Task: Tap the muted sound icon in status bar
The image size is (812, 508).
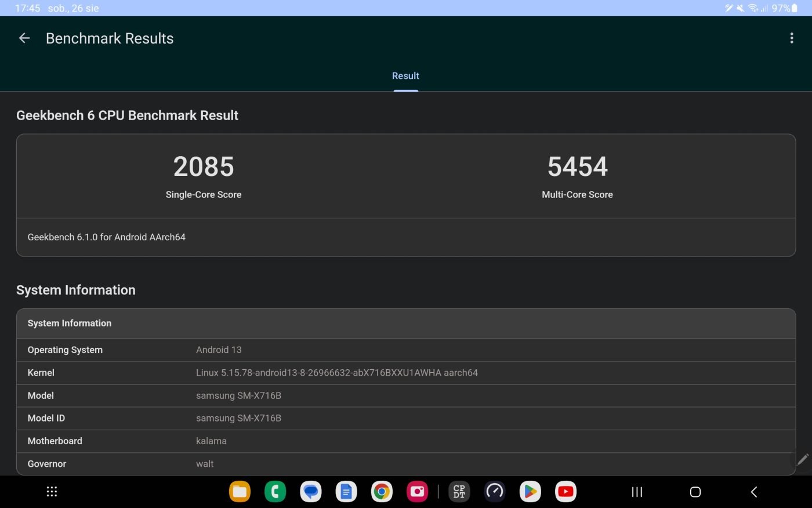Action: (740, 8)
